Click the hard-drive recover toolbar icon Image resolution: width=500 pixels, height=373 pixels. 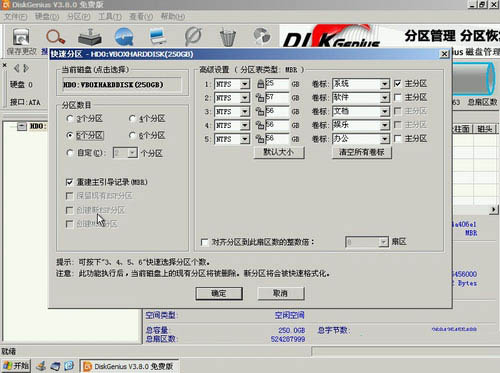90,37
